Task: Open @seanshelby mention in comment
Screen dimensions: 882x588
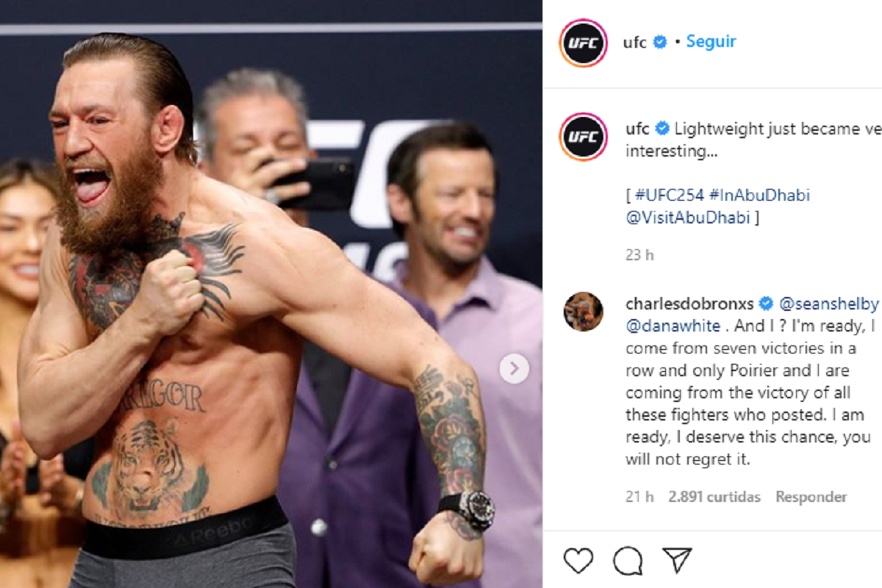Action: (x=828, y=304)
